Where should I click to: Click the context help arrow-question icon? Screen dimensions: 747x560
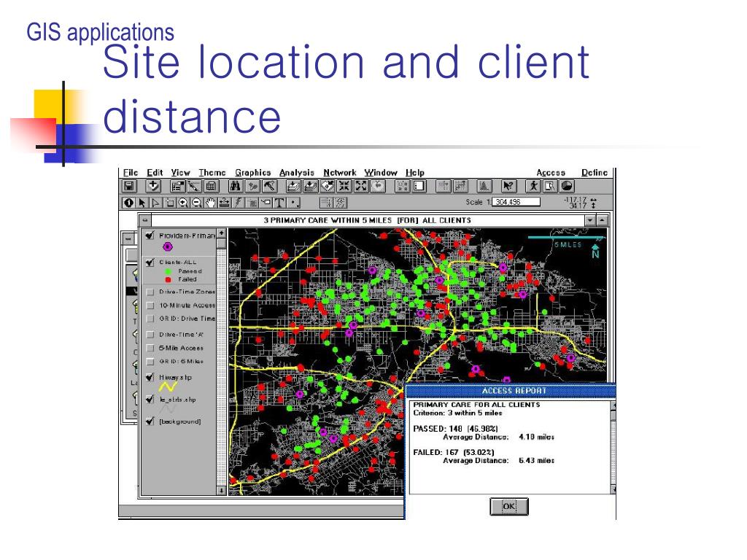[x=508, y=186]
